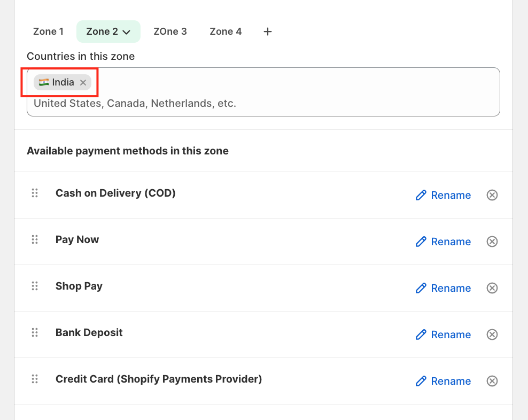Add a new zone with plus icon
Image resolution: width=528 pixels, height=420 pixels.
click(268, 32)
